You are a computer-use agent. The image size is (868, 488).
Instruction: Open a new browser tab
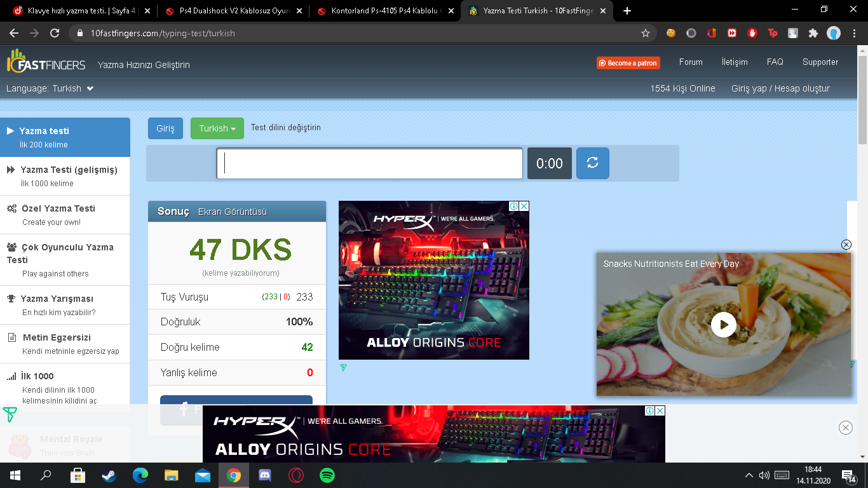[627, 11]
